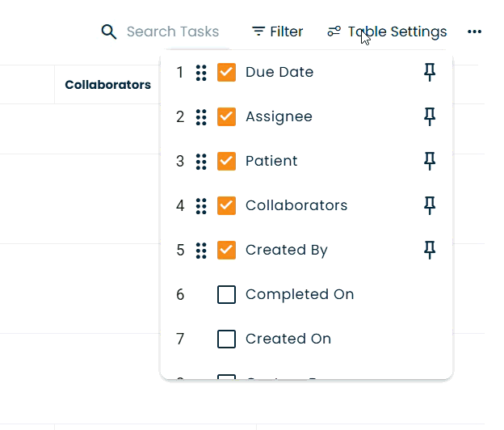Enable the Completed On column checkbox
The width and height of the screenshot is (504, 430).
click(226, 295)
